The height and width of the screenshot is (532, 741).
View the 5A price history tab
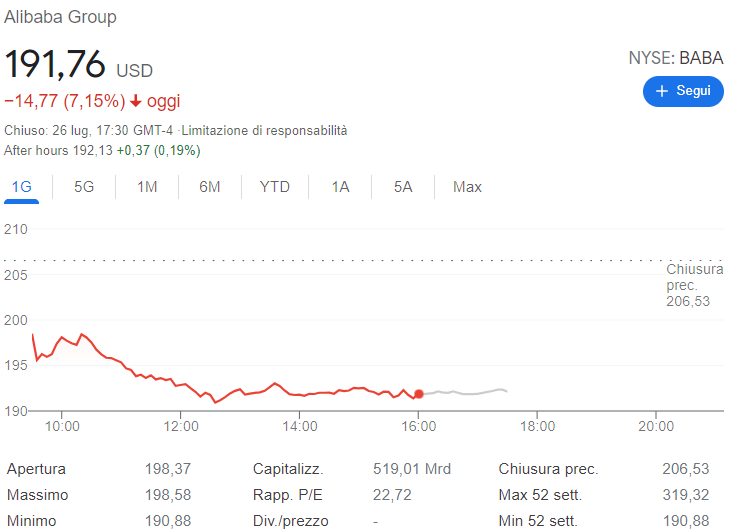[x=402, y=187]
